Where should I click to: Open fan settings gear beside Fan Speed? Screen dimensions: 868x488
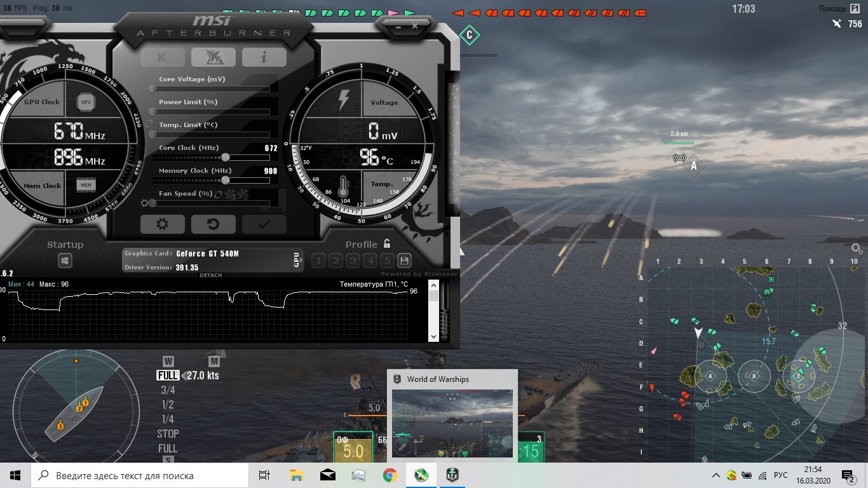[x=145, y=203]
